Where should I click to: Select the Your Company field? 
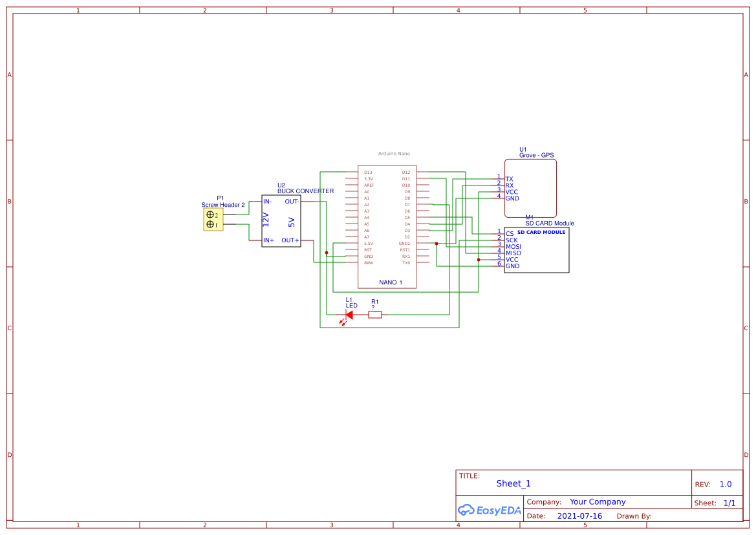tap(598, 502)
